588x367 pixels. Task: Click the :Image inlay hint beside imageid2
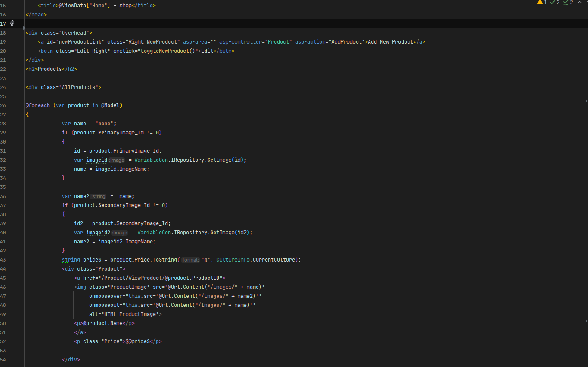[x=120, y=233]
